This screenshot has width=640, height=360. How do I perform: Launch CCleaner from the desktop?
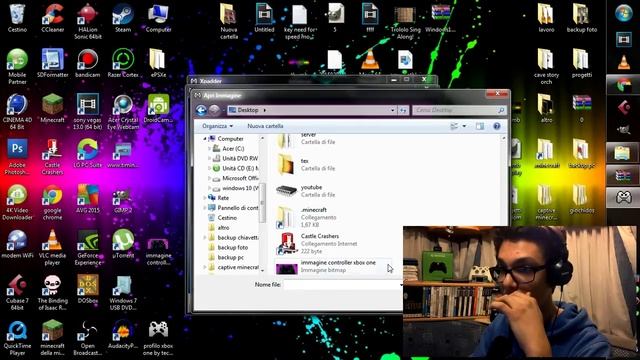[x=53, y=18]
